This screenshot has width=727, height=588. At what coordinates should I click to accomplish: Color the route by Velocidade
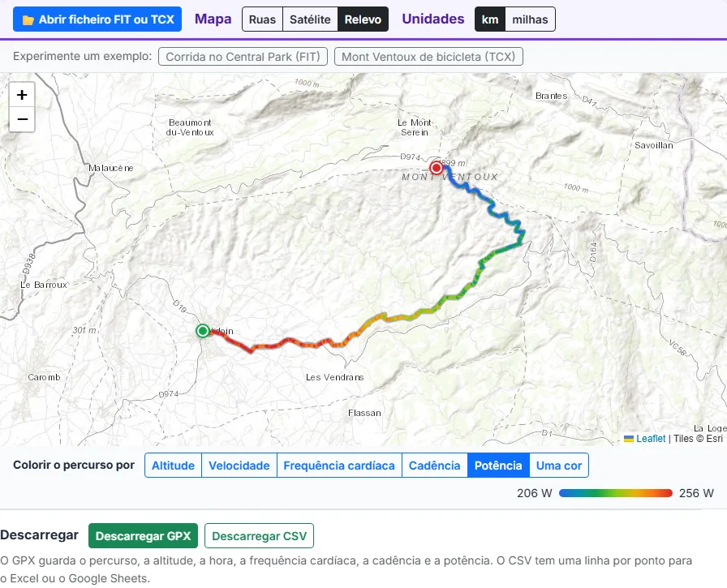pyautogui.click(x=239, y=466)
